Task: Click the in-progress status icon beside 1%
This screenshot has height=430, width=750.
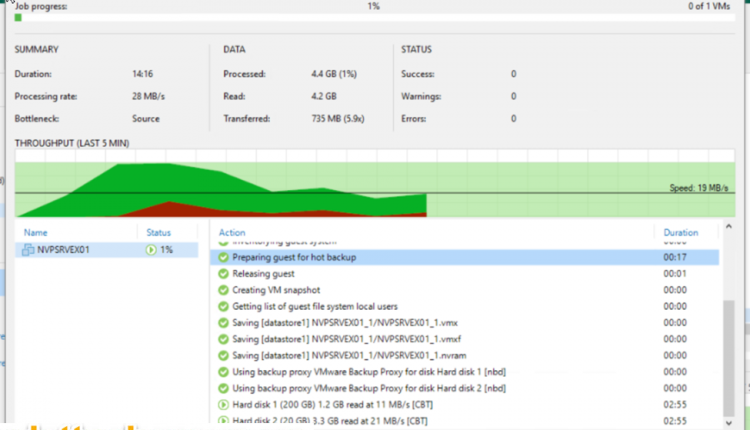Action: pyautogui.click(x=150, y=250)
